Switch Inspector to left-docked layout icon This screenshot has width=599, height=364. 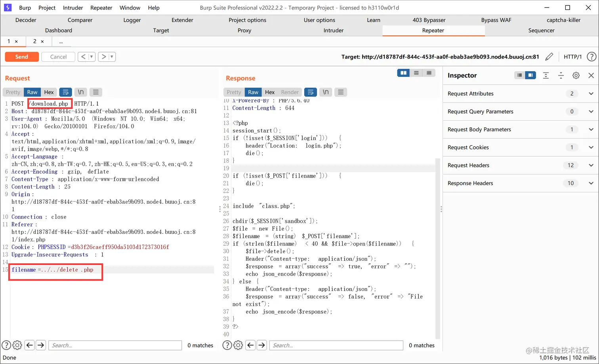pos(519,75)
